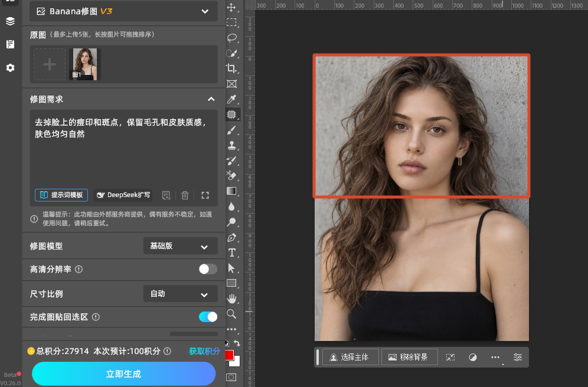Select the Rectangle shape tool
588x387 pixels.
tap(232, 283)
